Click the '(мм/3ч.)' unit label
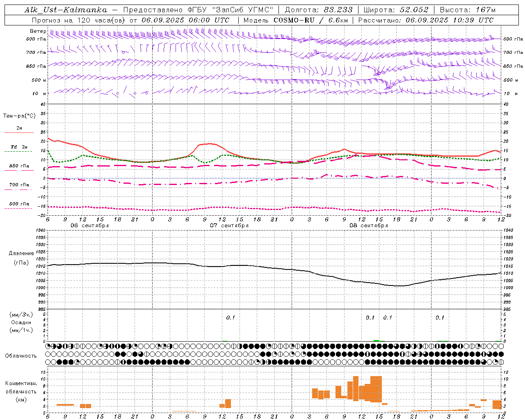This screenshot has height=420, width=525. pyautogui.click(x=21, y=315)
